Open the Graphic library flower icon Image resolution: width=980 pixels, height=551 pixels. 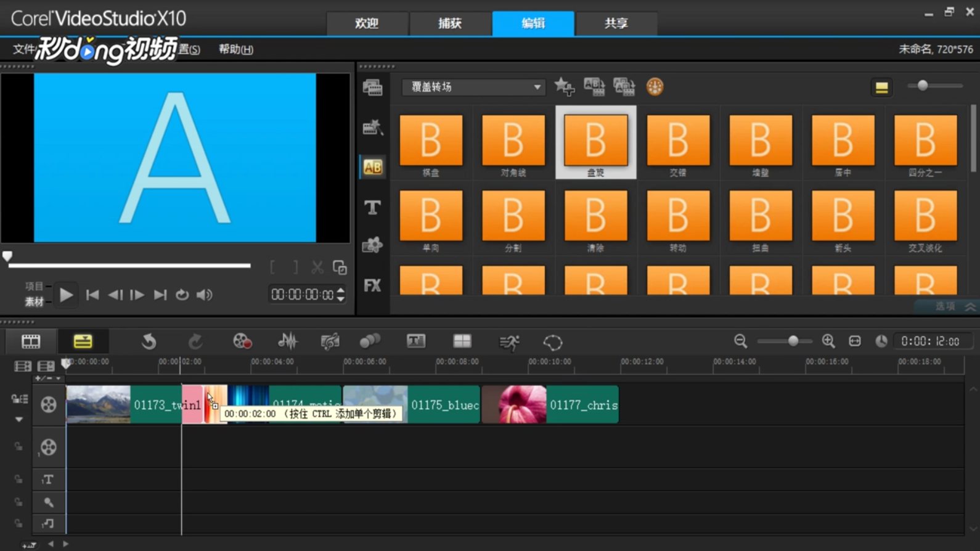pyautogui.click(x=372, y=245)
